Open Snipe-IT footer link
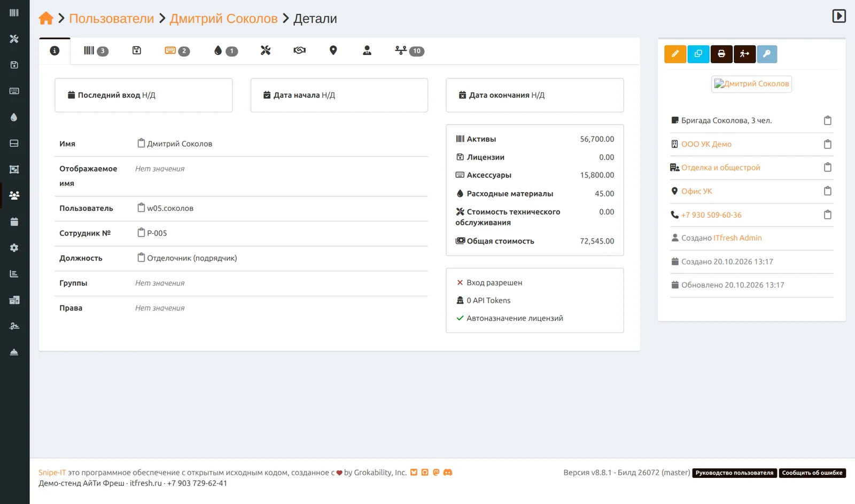855x504 pixels. [52, 472]
